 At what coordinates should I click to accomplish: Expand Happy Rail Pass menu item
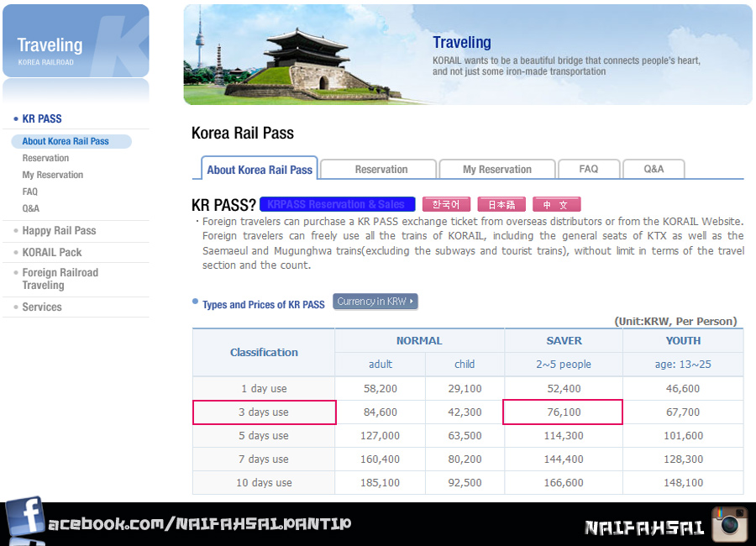59,230
